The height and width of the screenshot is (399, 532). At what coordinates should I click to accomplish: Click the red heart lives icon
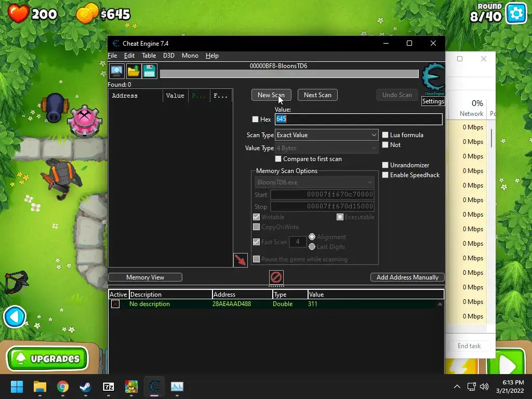pos(18,13)
